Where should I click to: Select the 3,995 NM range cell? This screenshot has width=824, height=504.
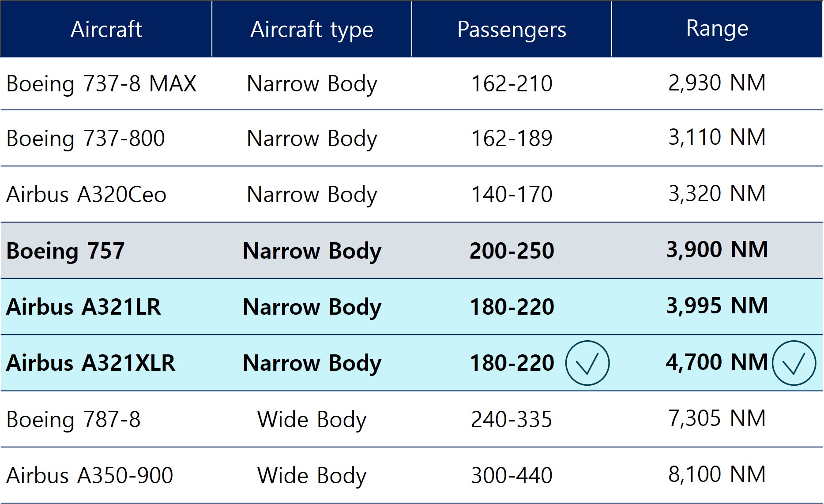pos(717,306)
